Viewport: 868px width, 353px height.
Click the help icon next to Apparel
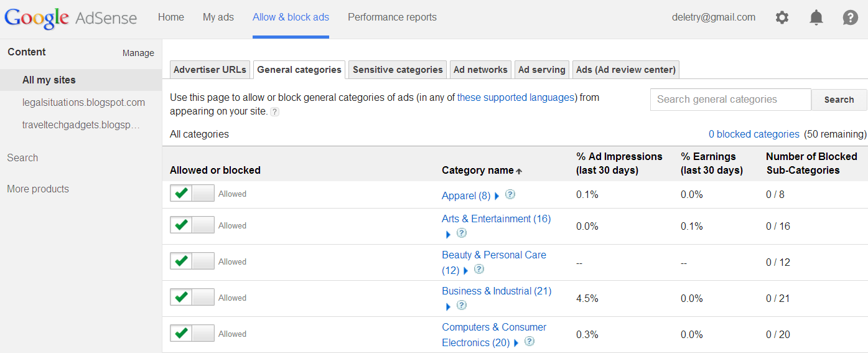(x=510, y=194)
